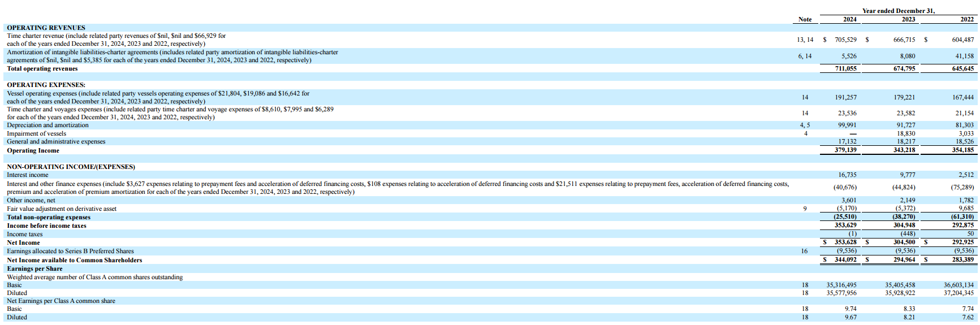The width and height of the screenshot is (980, 325).
Task: Click net income value 292,925
Action: pyautogui.click(x=963, y=242)
